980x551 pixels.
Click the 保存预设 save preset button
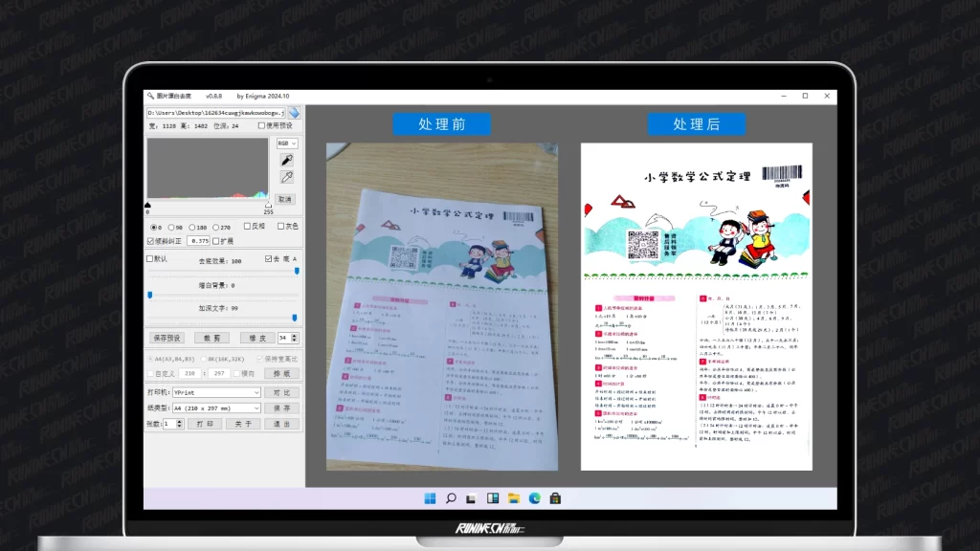[x=167, y=338]
